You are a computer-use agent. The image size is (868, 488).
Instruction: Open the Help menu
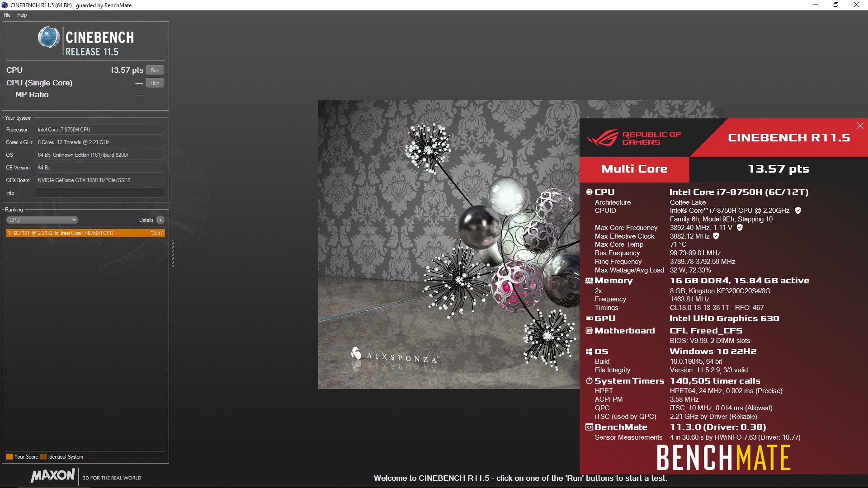[x=22, y=15]
